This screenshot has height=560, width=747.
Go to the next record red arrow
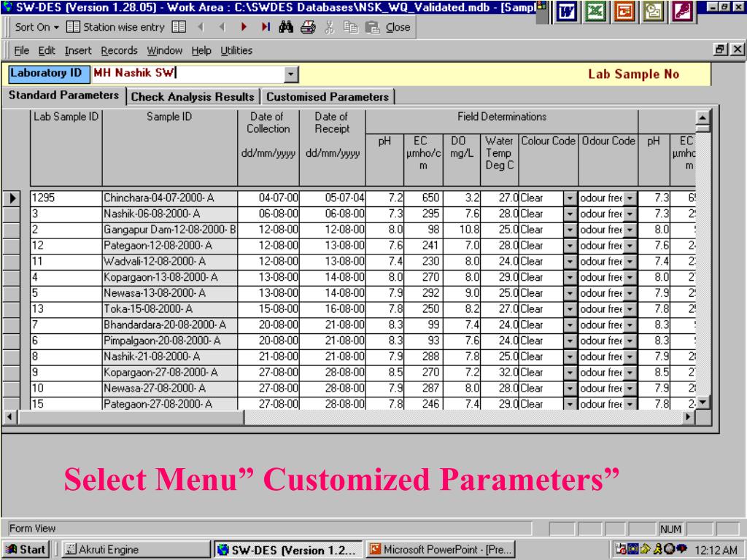click(x=244, y=27)
